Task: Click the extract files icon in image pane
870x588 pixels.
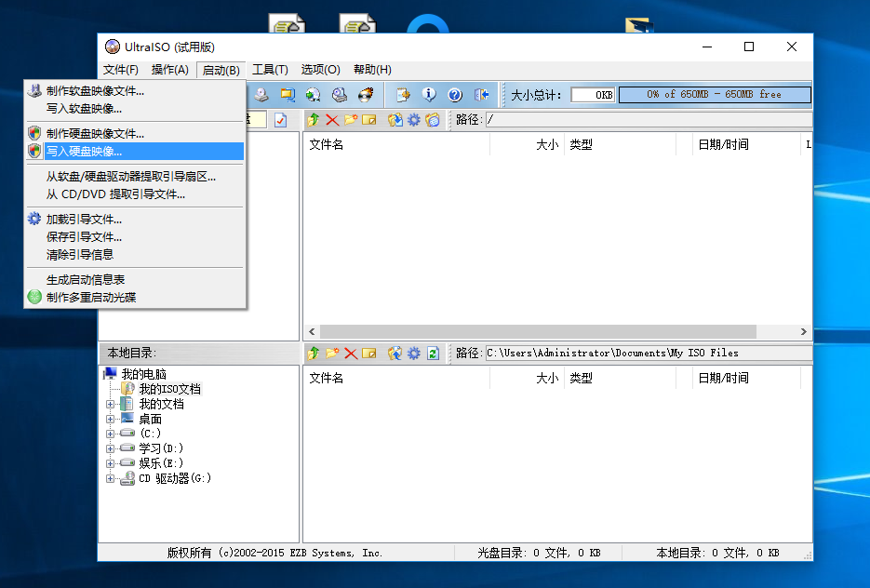Action: (395, 120)
